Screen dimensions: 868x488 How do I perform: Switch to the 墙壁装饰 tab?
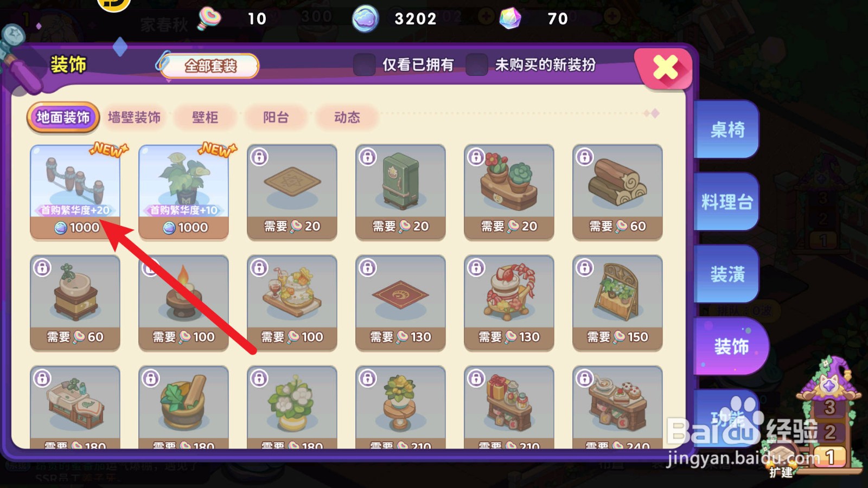tap(134, 117)
